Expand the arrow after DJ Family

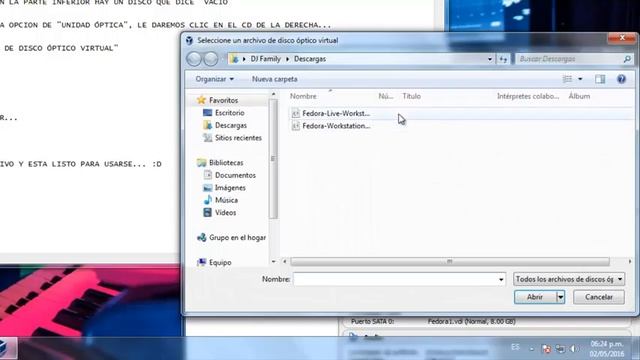pyautogui.click(x=287, y=59)
